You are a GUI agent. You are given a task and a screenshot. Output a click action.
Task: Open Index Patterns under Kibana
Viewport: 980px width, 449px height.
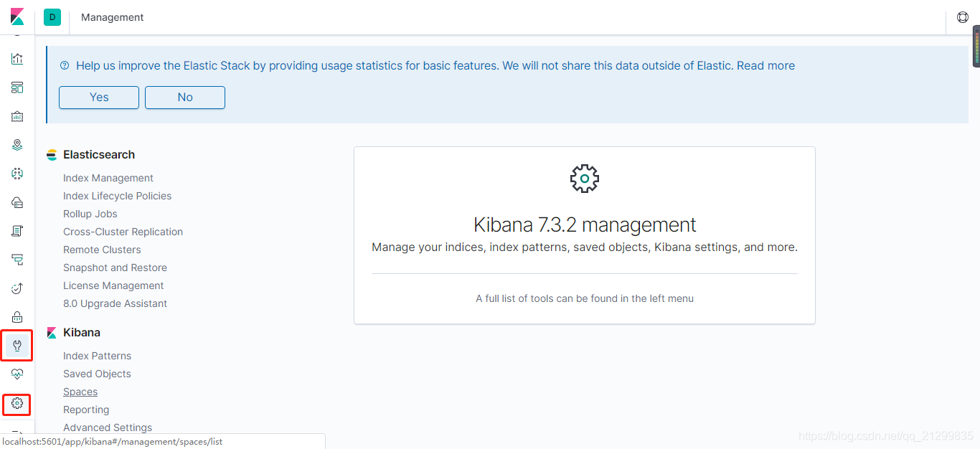(97, 356)
